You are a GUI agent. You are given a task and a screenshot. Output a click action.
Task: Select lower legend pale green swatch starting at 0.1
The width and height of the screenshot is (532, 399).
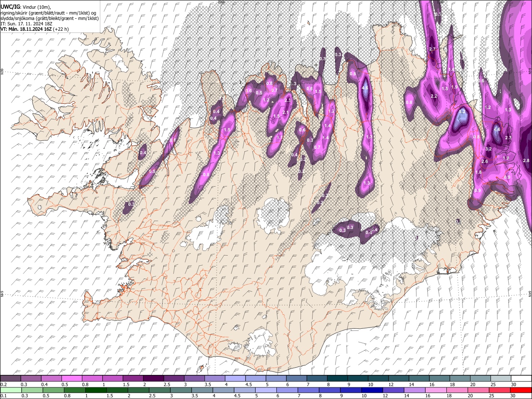[11, 390]
